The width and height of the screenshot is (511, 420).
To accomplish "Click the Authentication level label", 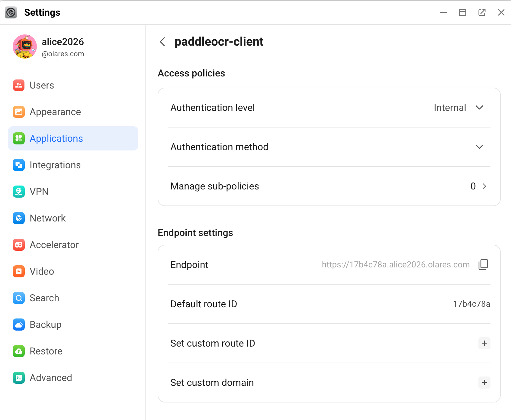I will [213, 108].
